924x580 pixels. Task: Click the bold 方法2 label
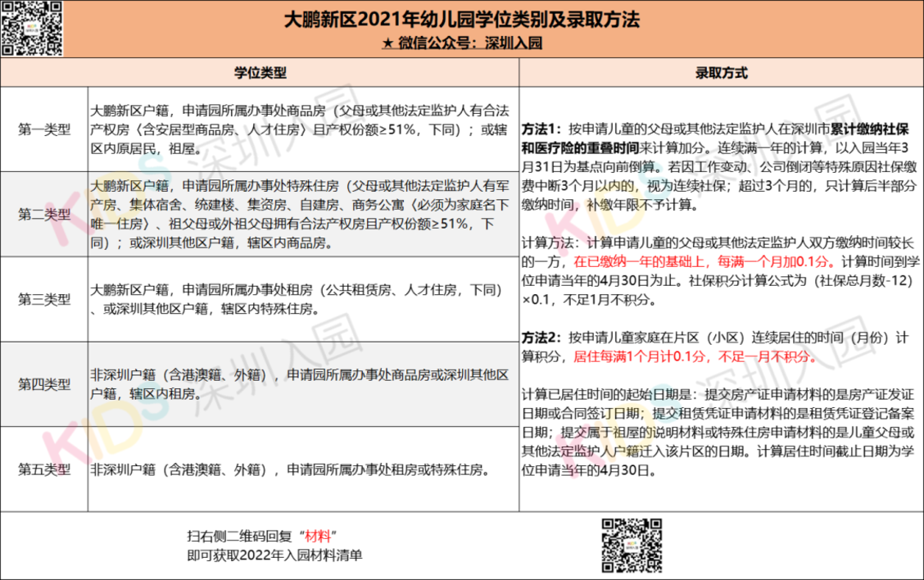(x=541, y=338)
